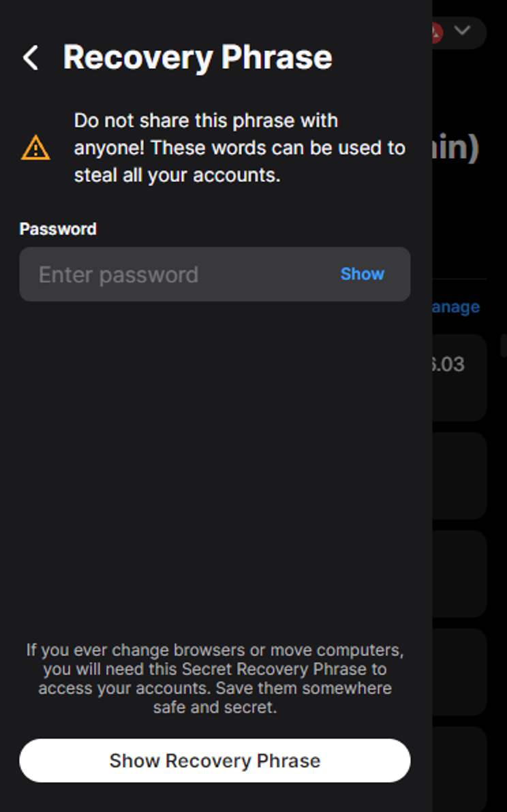Click the Password field label
The image size is (507, 812).
(x=58, y=229)
